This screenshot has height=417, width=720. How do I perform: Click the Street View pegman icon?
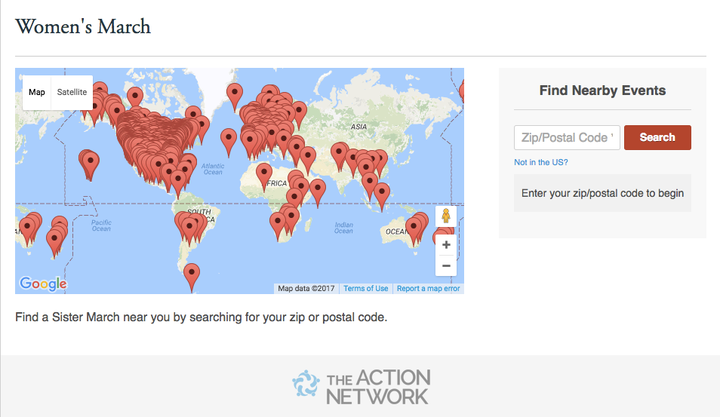click(446, 216)
